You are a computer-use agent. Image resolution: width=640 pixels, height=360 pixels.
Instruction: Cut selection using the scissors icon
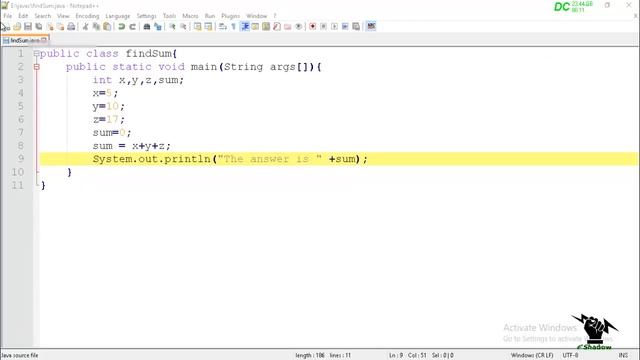[85, 27]
